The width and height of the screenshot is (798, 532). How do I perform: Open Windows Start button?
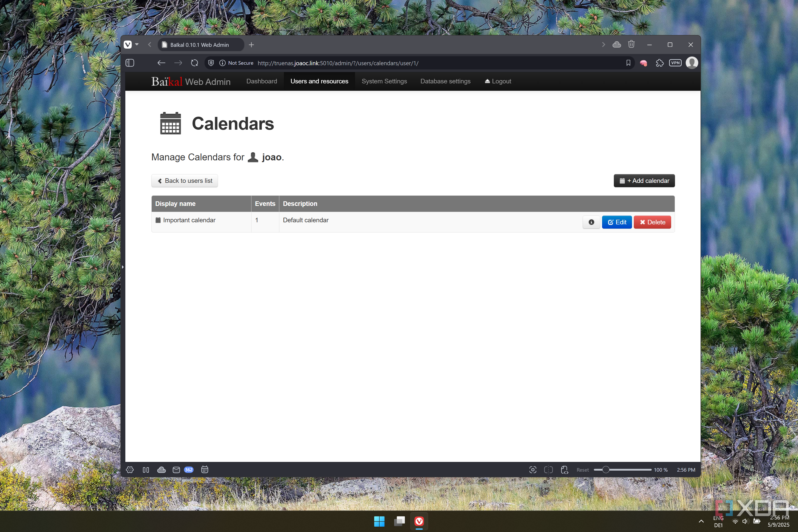(379, 522)
